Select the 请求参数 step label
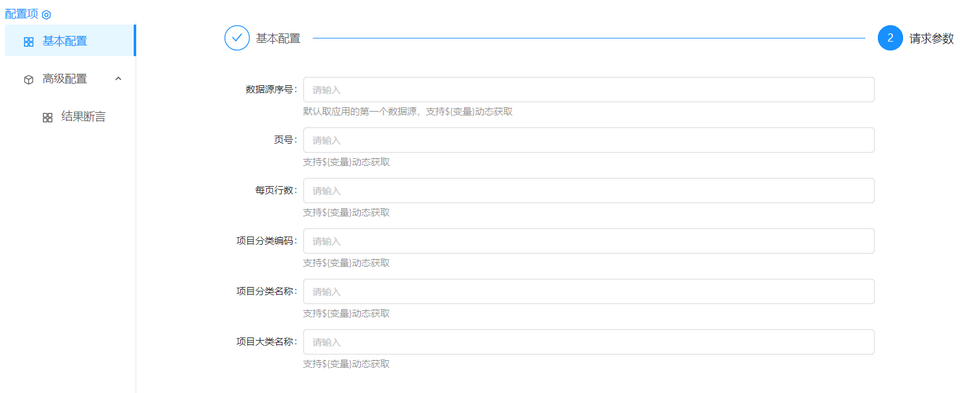Viewport: 980px width, 393px height. coord(931,38)
